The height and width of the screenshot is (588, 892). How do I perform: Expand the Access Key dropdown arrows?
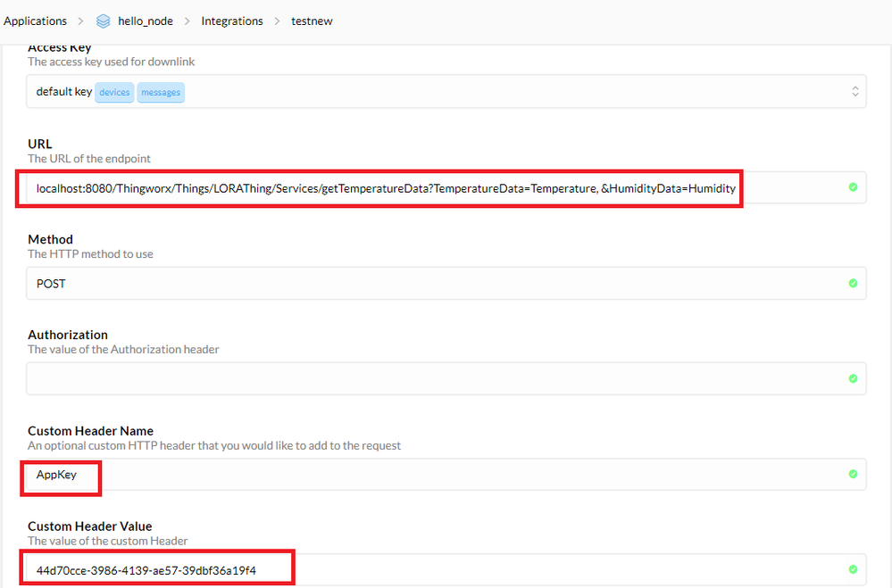tap(854, 91)
